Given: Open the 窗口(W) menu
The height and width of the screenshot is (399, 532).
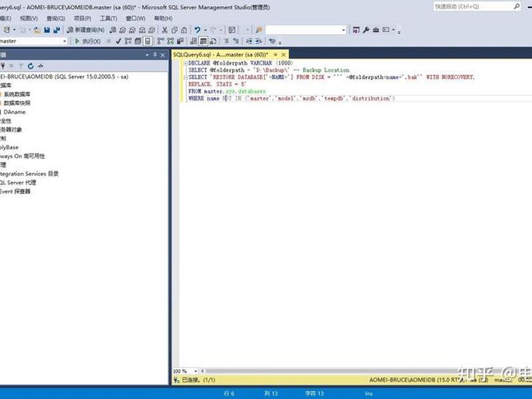Looking at the screenshot, I should click(x=136, y=19).
